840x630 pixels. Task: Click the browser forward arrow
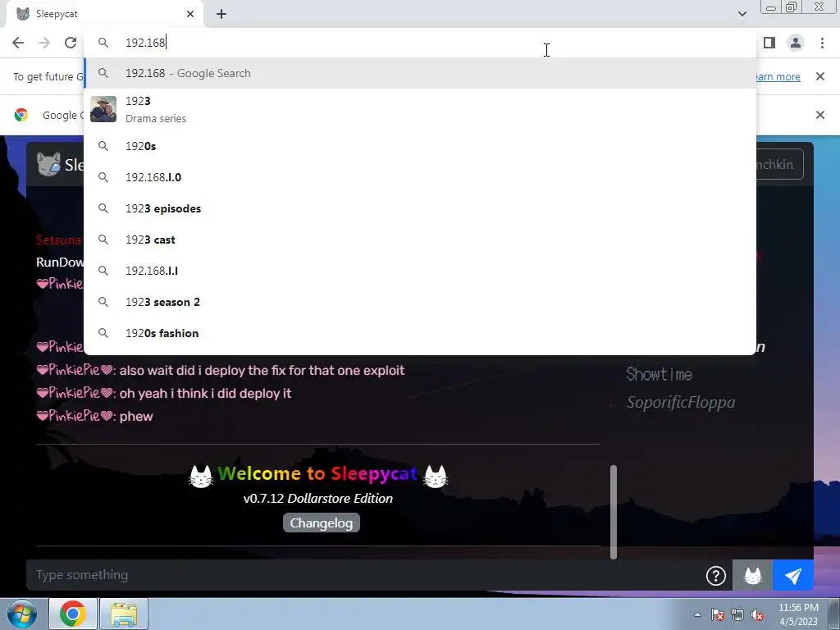coord(44,43)
